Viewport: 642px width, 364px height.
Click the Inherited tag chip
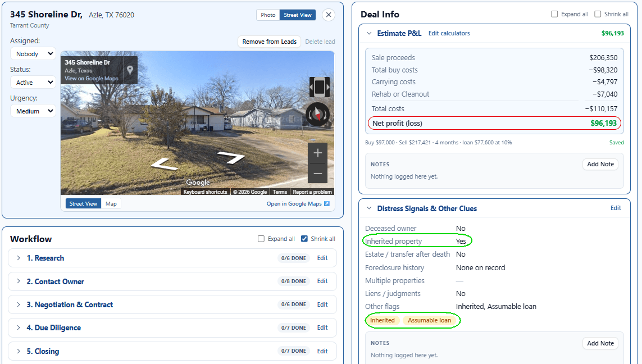coord(383,320)
